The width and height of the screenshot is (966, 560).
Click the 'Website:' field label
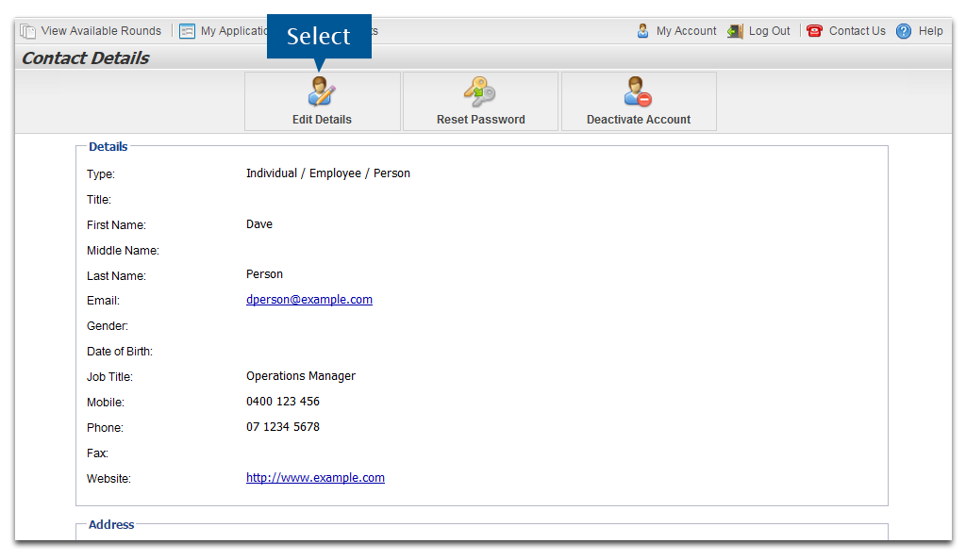[109, 479]
